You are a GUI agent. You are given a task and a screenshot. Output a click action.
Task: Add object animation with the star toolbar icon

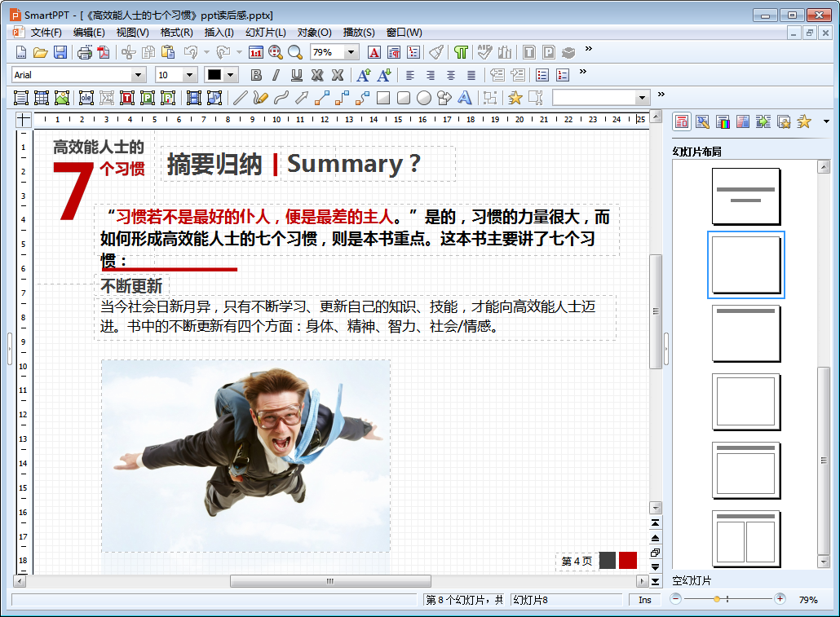515,98
